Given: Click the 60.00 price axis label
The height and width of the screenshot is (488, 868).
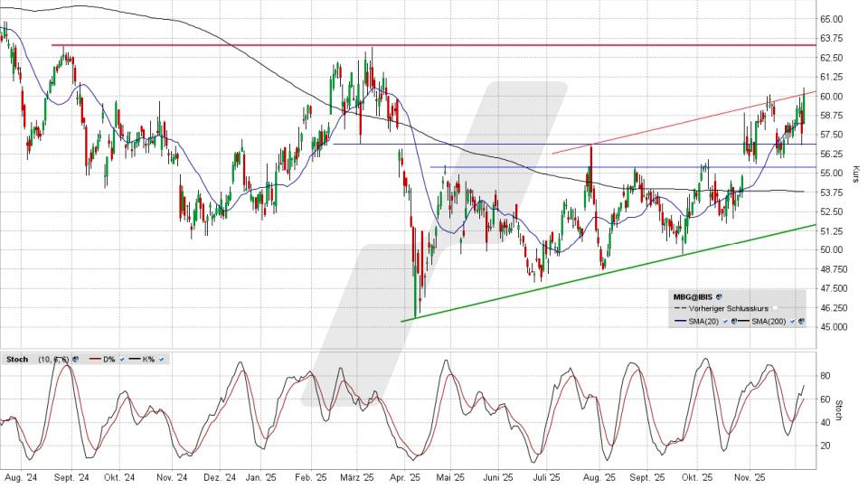Looking at the screenshot, I should tap(832, 97).
